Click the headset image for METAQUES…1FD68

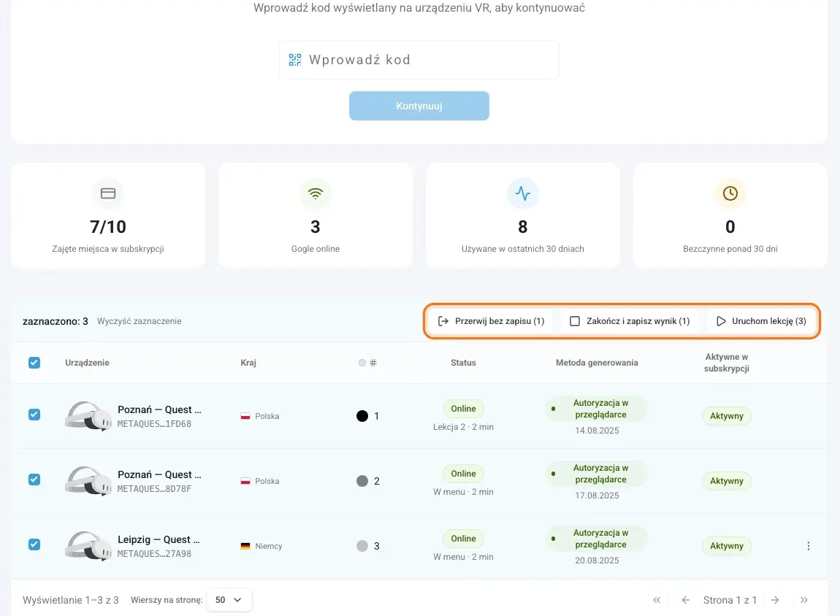pyautogui.click(x=88, y=416)
